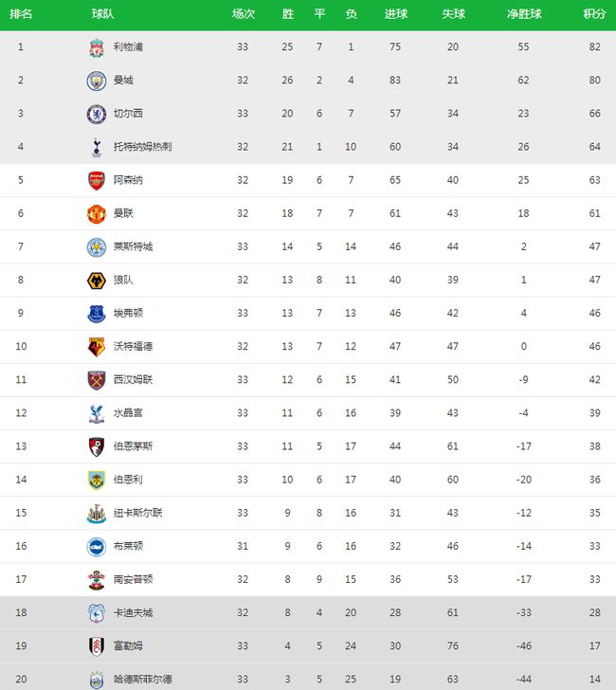The image size is (616, 690).
Task: Select the West Ham crest
Action: click(x=97, y=381)
